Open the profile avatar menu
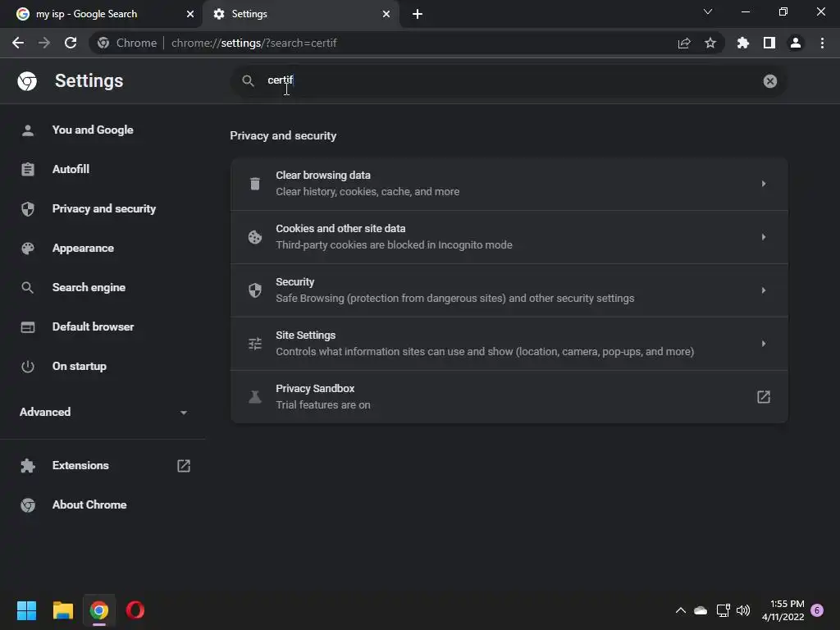Image resolution: width=840 pixels, height=630 pixels. click(x=796, y=43)
